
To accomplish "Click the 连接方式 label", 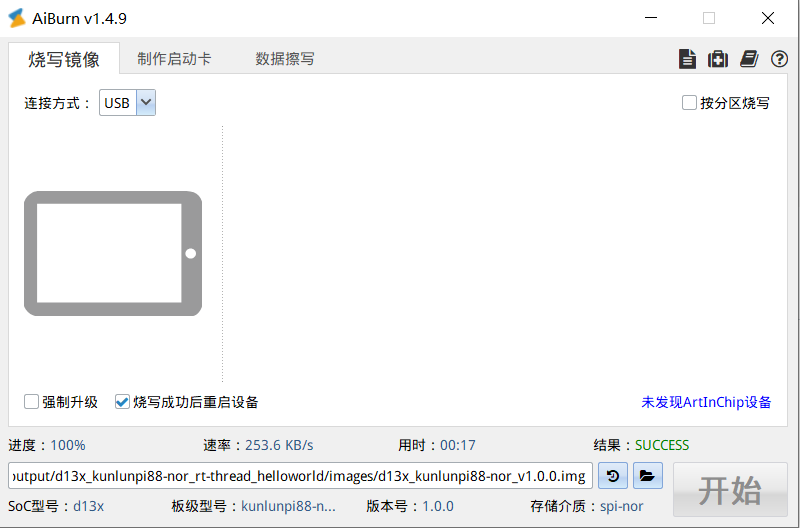I will tap(57, 103).
